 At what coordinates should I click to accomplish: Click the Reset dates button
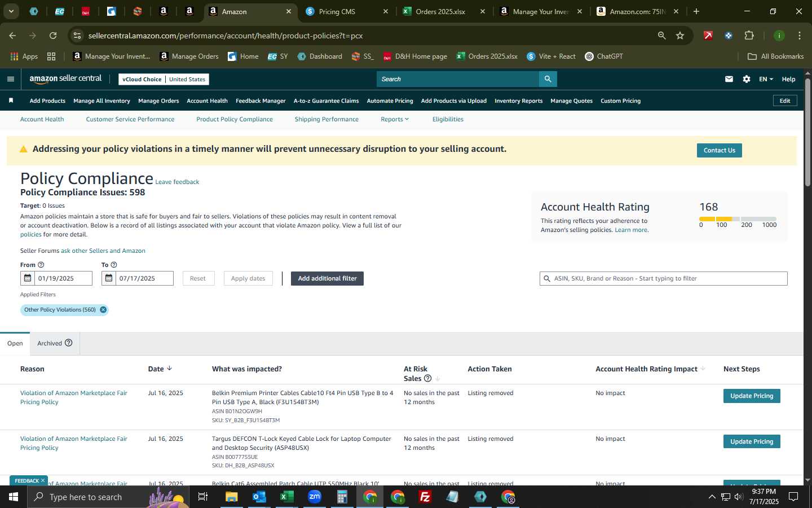(198, 278)
